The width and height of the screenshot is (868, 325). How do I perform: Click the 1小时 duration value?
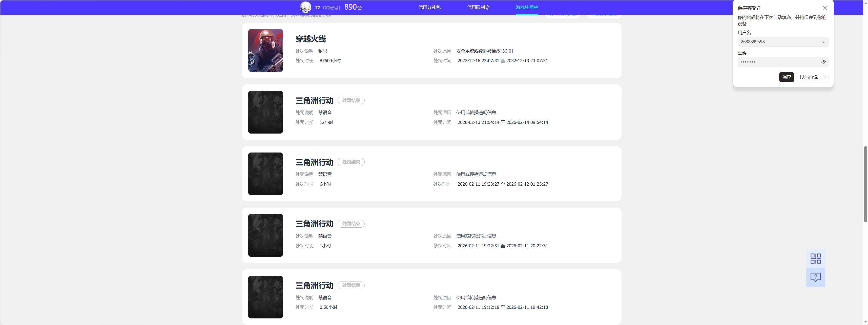(x=325, y=246)
